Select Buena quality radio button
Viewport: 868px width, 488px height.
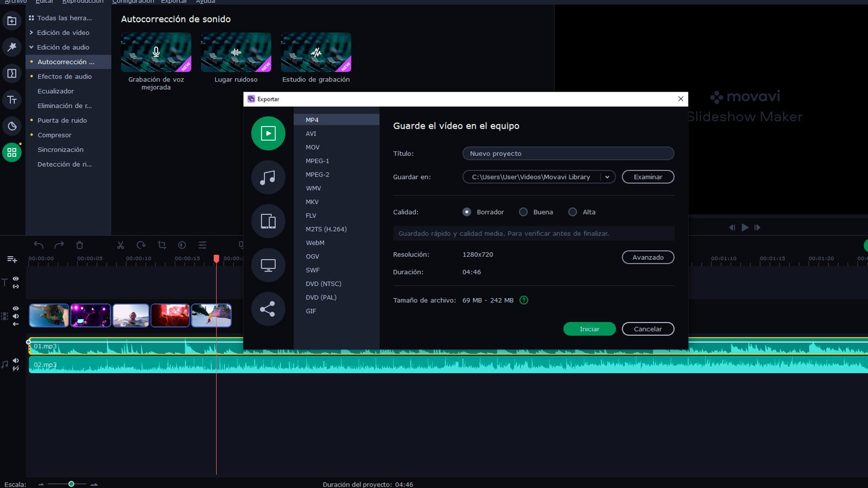tap(523, 212)
